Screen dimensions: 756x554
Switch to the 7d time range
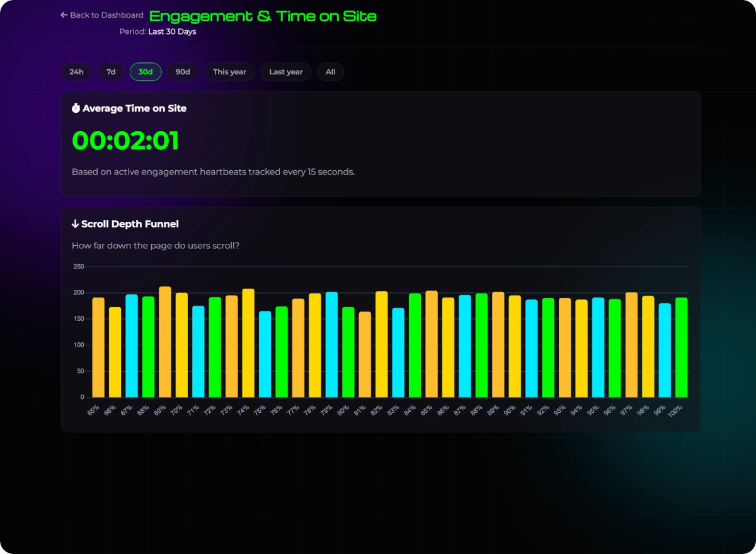[111, 71]
